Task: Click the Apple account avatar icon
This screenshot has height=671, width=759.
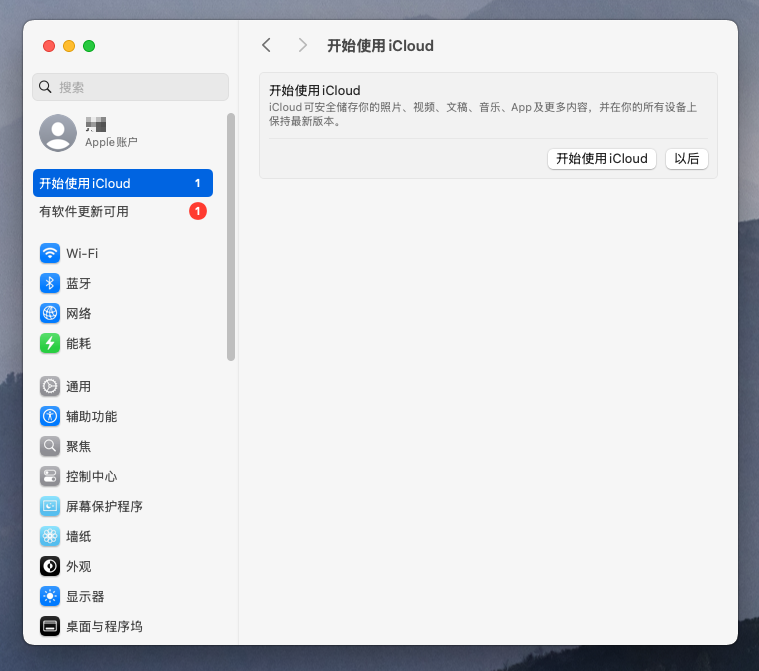Action: (58, 133)
